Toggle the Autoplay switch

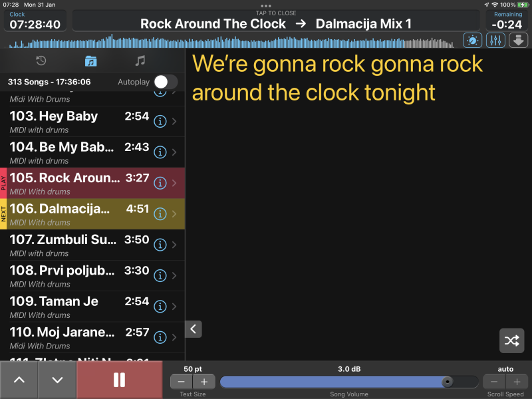click(166, 82)
